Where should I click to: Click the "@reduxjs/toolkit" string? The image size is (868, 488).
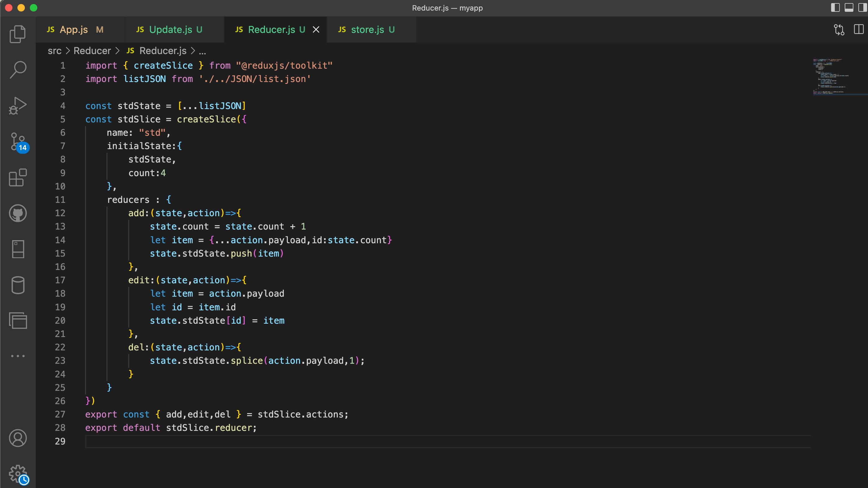click(284, 65)
